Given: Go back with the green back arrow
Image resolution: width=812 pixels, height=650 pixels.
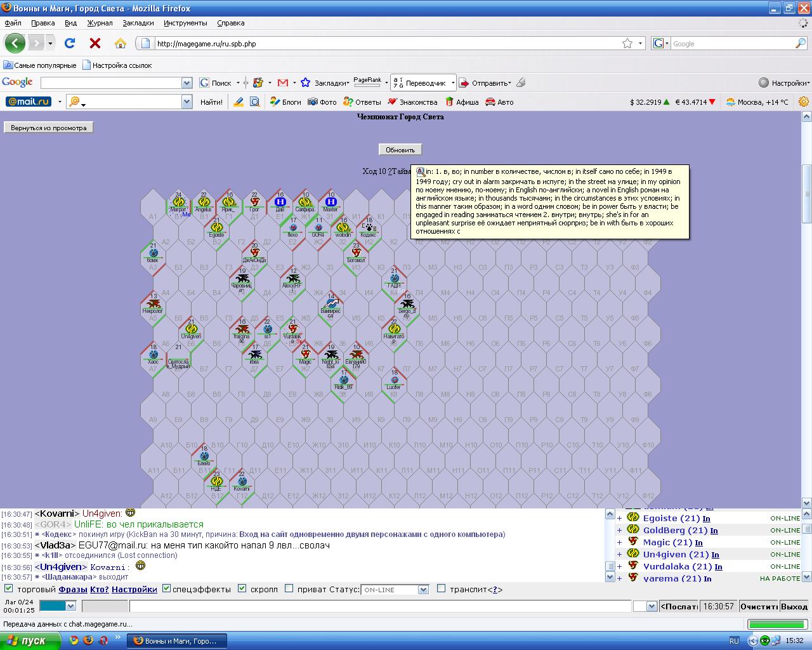Looking at the screenshot, I should point(15,43).
